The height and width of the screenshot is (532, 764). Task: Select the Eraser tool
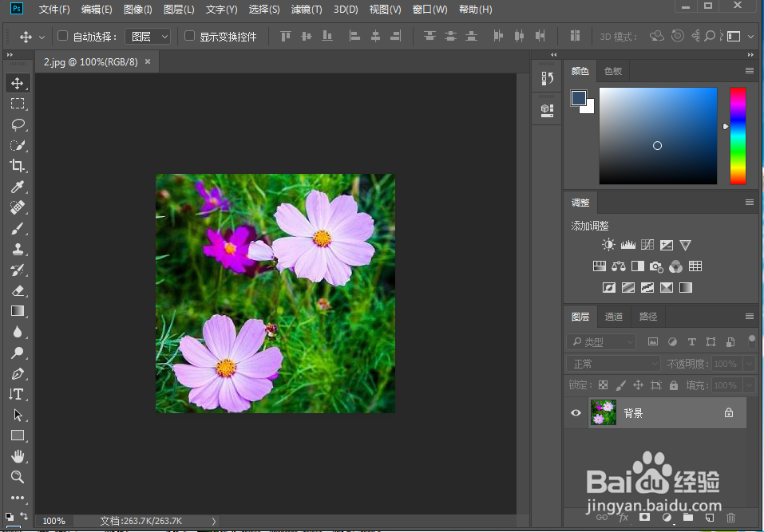tap(18, 290)
